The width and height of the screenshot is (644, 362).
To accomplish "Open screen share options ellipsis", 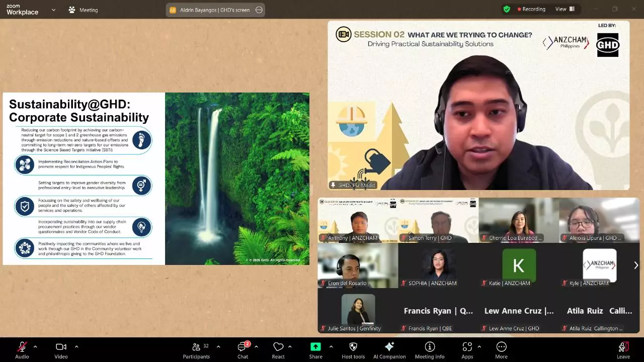I will 259,10.
